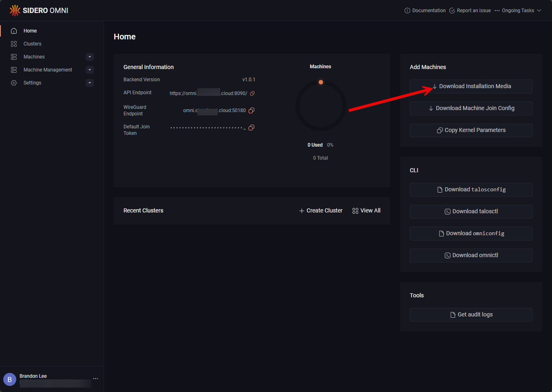Click the Report an issue check icon
Image resolution: width=552 pixels, height=392 pixels.
click(x=452, y=11)
